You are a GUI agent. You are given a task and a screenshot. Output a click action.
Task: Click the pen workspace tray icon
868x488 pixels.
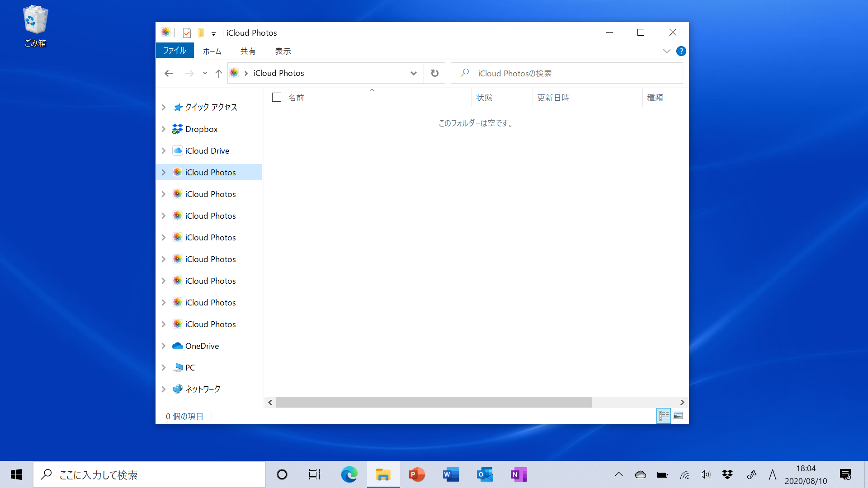pos(751,474)
